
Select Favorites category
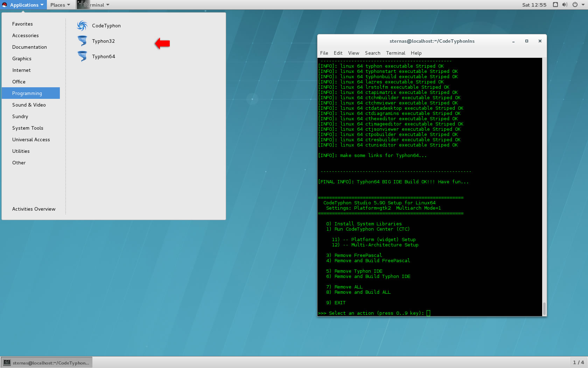pyautogui.click(x=31, y=24)
